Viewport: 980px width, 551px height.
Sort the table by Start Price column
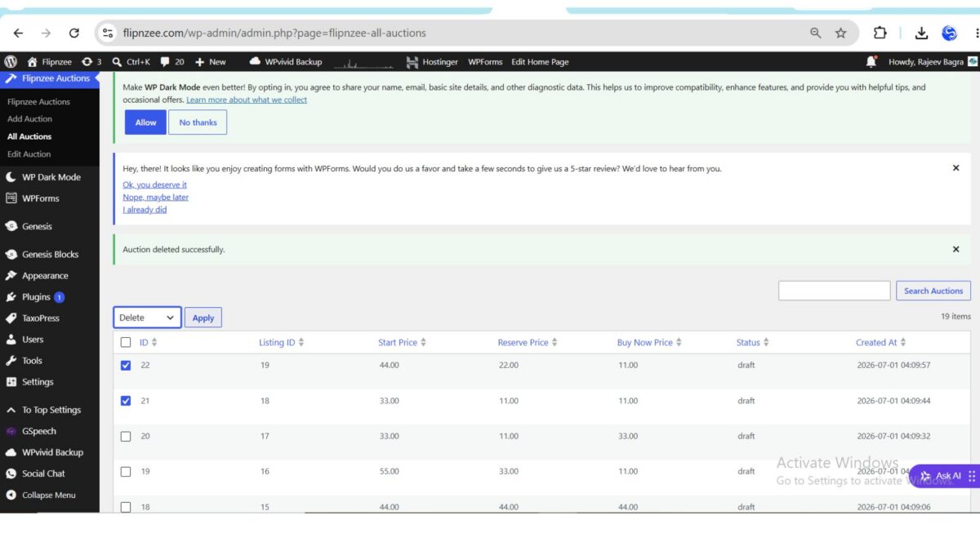[x=402, y=343]
